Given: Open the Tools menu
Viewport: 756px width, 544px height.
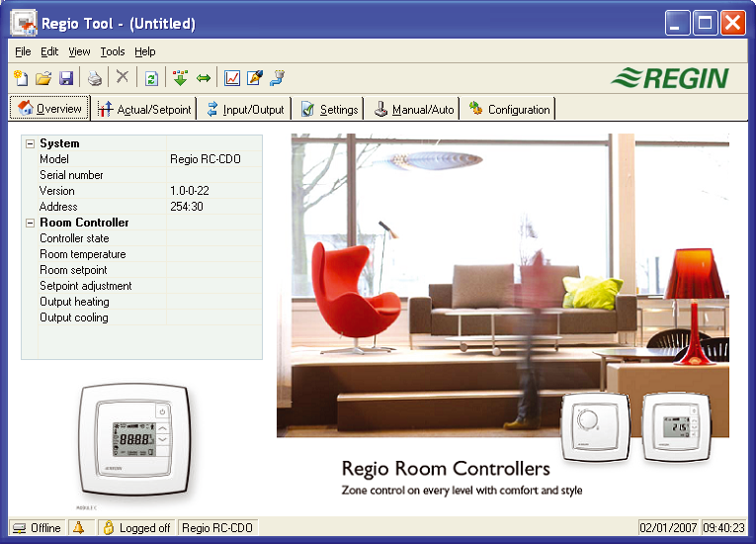Looking at the screenshot, I should [x=113, y=51].
